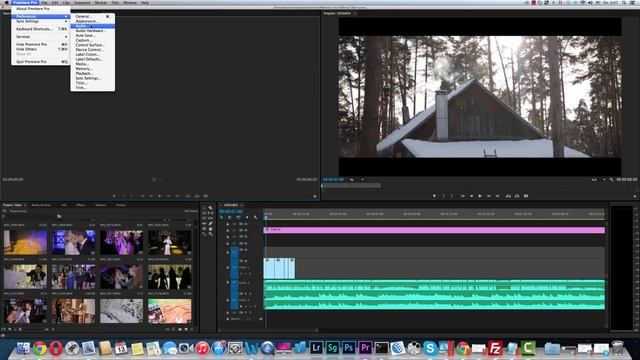Image resolution: width=640 pixels, height=360 pixels.
Task: Click the Export Frame camera icon
Action: click(x=526, y=196)
